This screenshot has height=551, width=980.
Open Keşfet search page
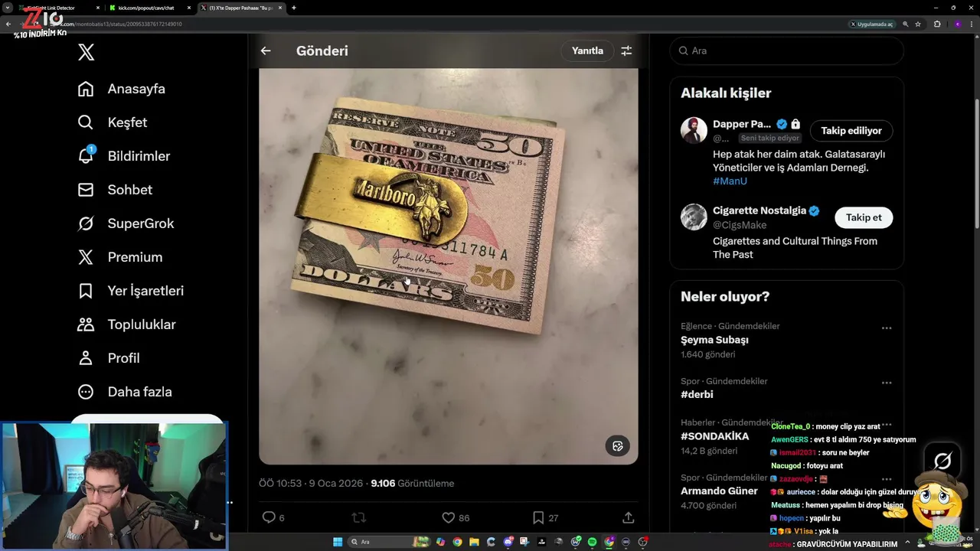(x=113, y=122)
